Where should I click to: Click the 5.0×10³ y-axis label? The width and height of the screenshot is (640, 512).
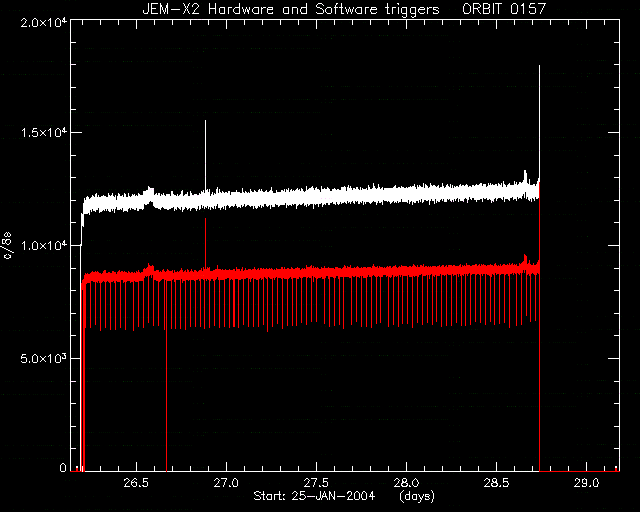point(44,358)
